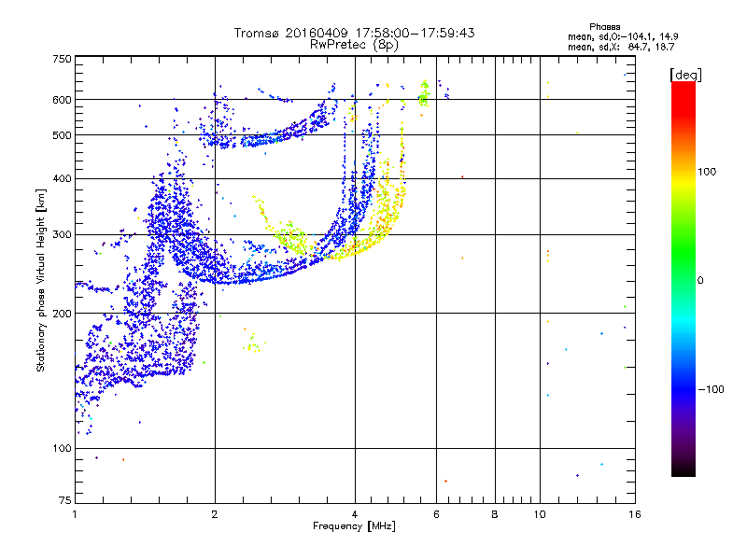Click the colorbar tick label '-100'

(x=711, y=389)
